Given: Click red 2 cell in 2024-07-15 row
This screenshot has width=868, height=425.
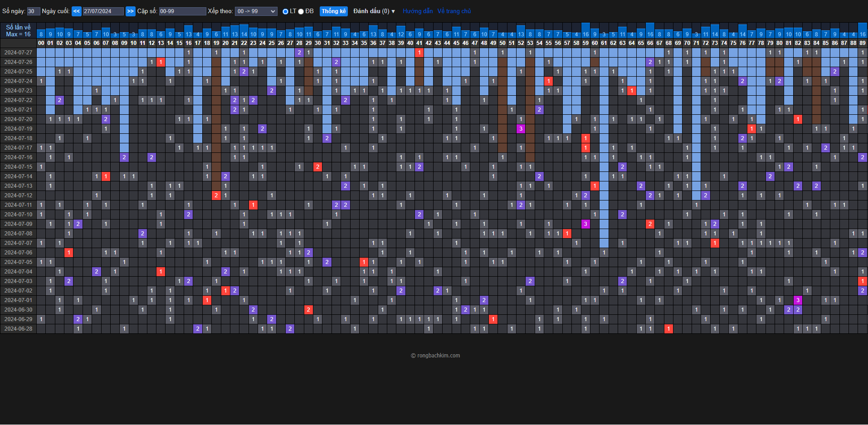Looking at the screenshot, I should coord(318,167).
